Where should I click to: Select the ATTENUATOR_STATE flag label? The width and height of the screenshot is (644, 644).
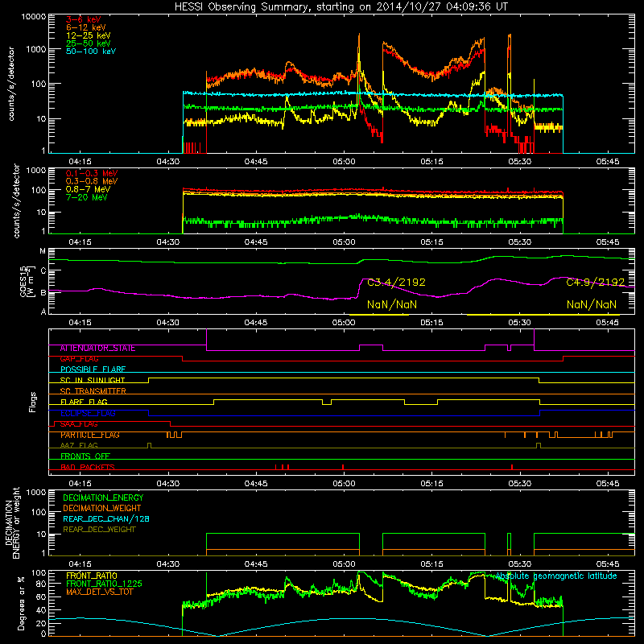[x=97, y=349]
